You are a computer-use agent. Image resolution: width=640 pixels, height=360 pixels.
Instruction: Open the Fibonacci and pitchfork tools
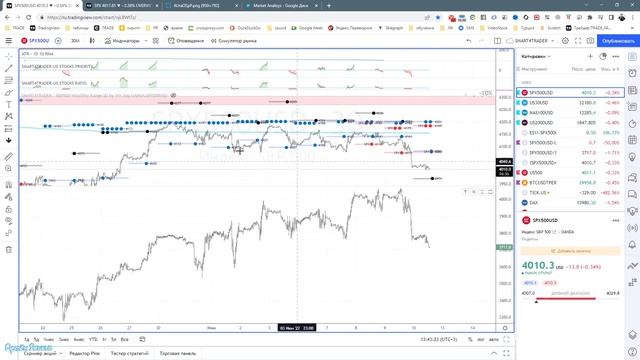(9, 80)
